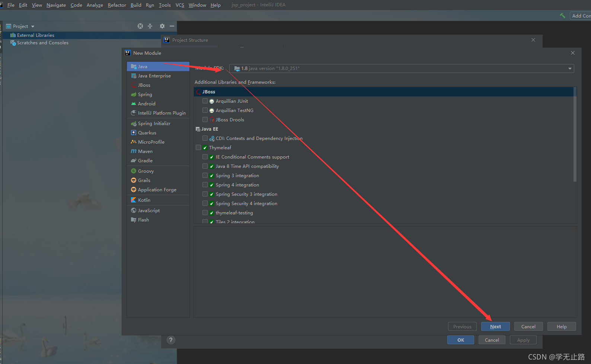
Task: Check Spring Security 3 integration checkbox
Action: (x=205, y=194)
